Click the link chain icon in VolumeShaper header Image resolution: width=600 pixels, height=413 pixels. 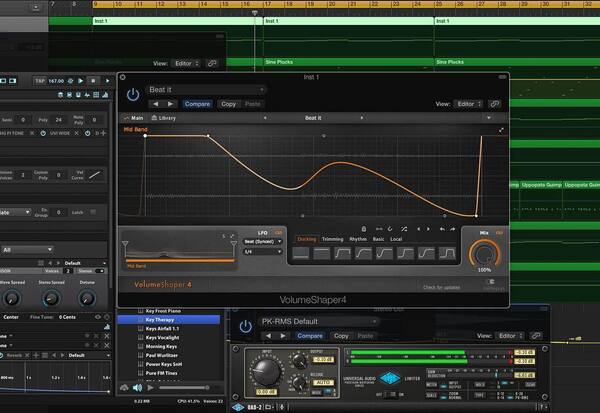pos(495,104)
